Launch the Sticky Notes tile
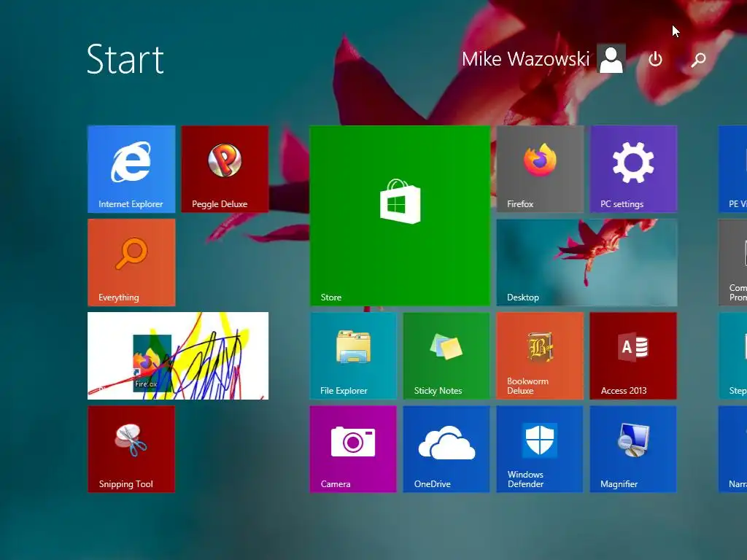 pos(446,356)
